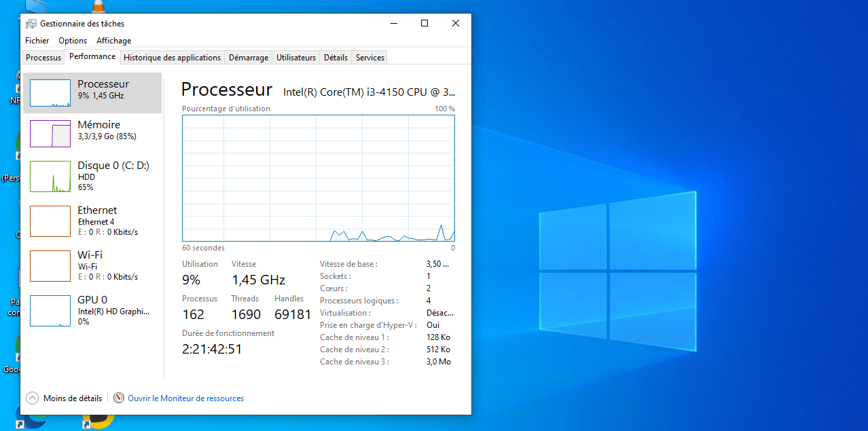Select the Processeur item in the sidebar
The width and height of the screenshot is (868, 431).
tap(92, 93)
